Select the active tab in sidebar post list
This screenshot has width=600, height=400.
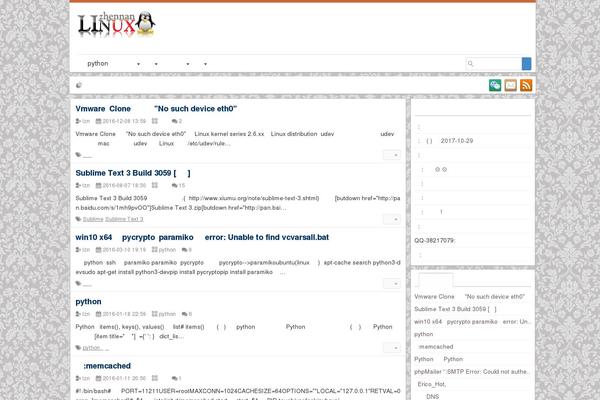click(x=436, y=280)
